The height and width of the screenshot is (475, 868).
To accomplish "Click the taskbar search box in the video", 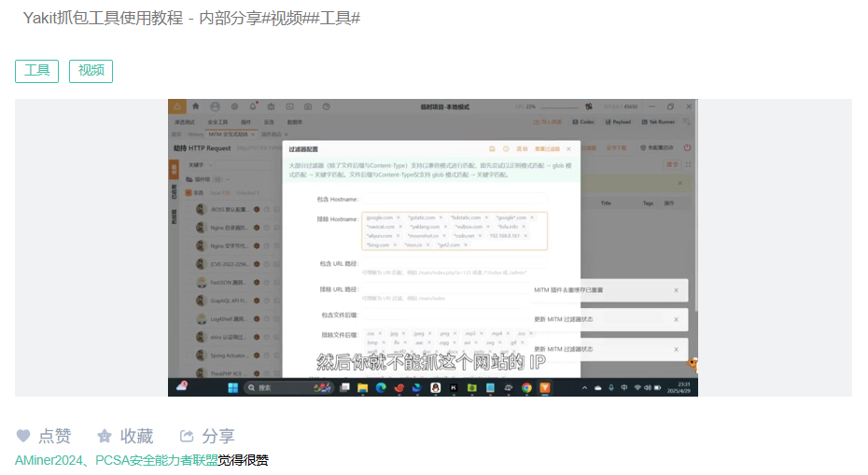I will coord(287,387).
